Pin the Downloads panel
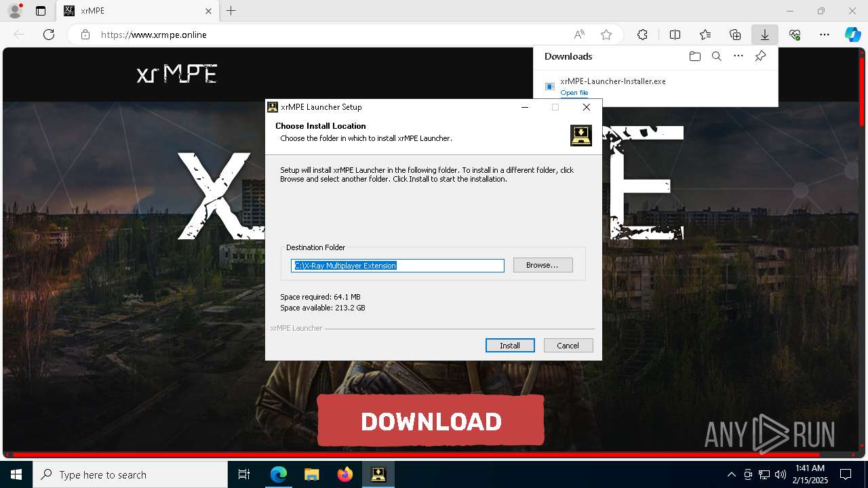868x488 pixels. pyautogui.click(x=760, y=56)
